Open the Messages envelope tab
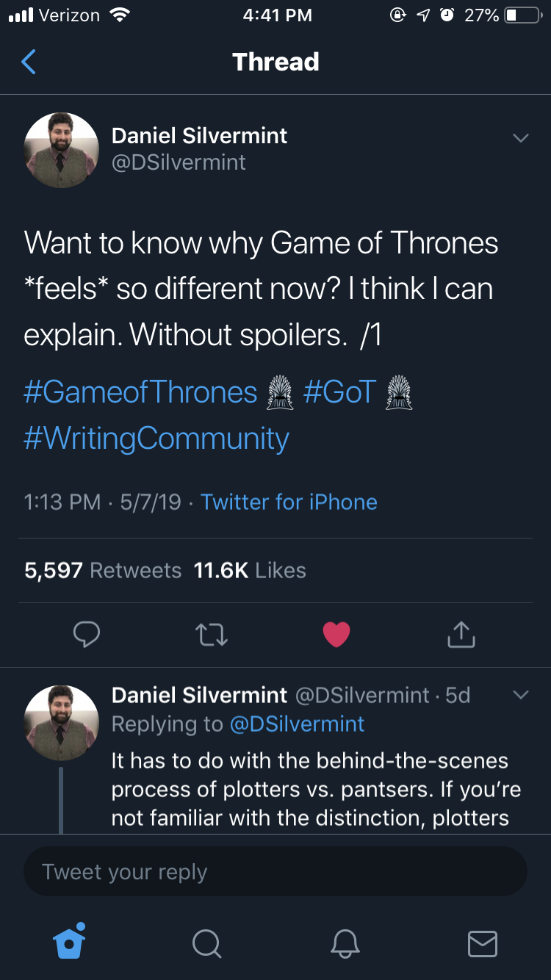 (483, 943)
